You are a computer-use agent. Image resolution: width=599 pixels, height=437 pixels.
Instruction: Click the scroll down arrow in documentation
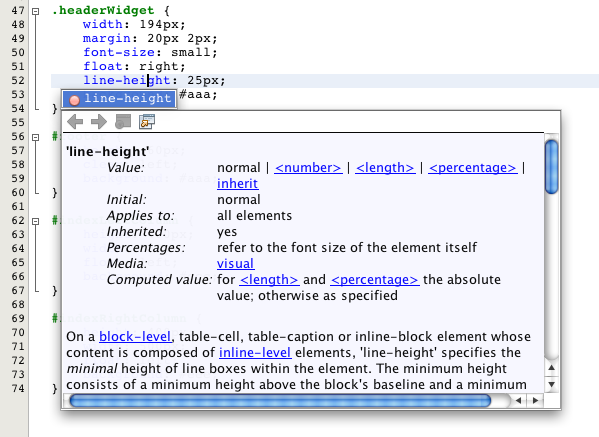pos(551,384)
